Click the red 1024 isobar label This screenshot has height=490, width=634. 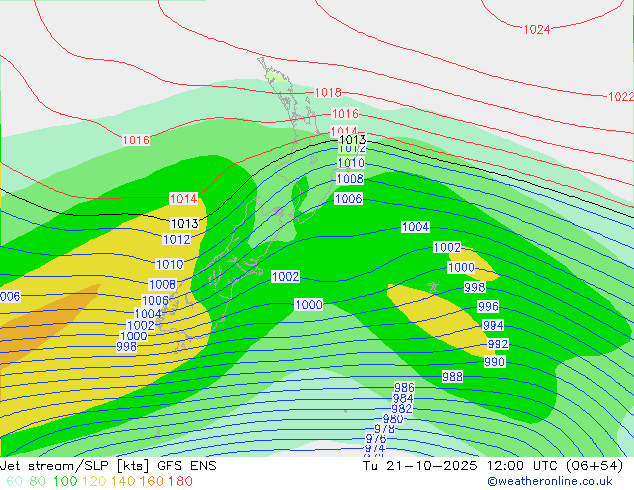coord(537,30)
